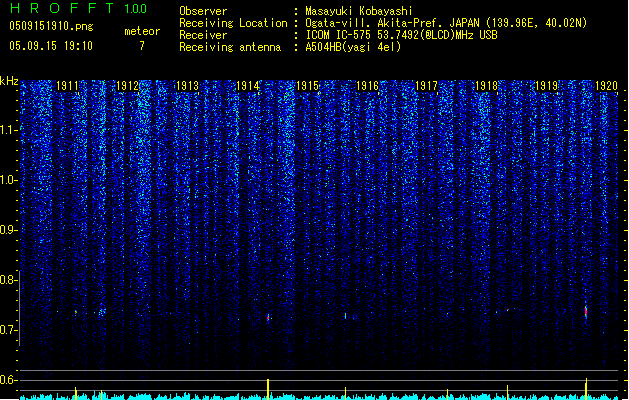Viewport: 629px width, 400px height.
Task: Click the yellow power spike just before 1920
Action: (586, 389)
